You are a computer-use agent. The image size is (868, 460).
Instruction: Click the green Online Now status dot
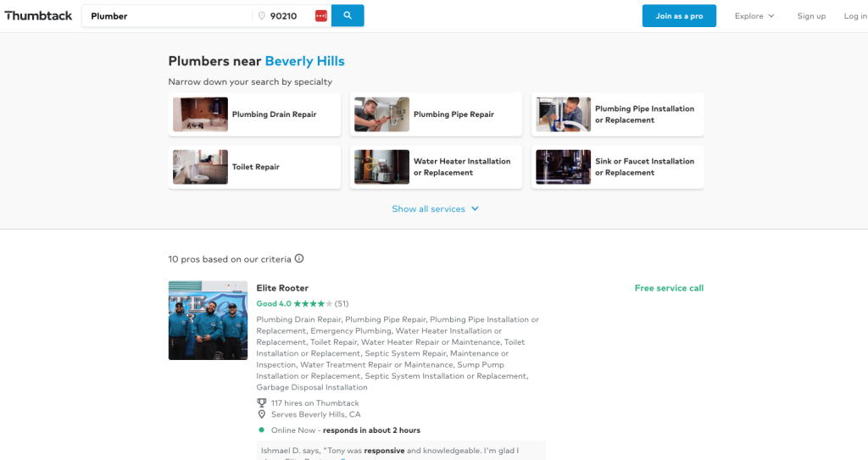click(x=261, y=430)
